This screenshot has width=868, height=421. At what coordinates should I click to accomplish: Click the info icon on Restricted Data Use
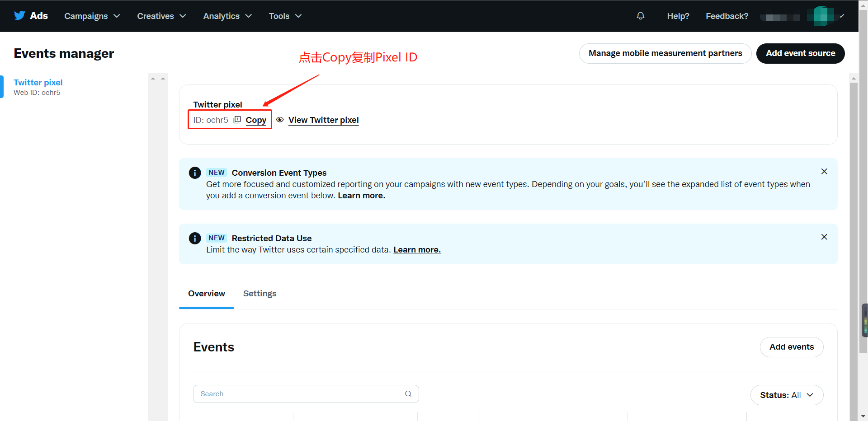click(195, 238)
